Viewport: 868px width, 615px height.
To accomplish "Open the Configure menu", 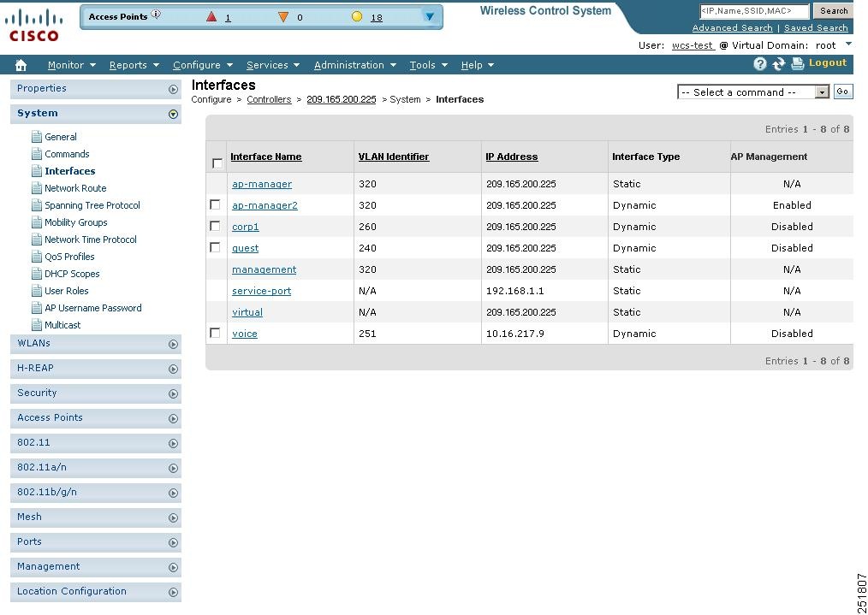I will click(198, 64).
